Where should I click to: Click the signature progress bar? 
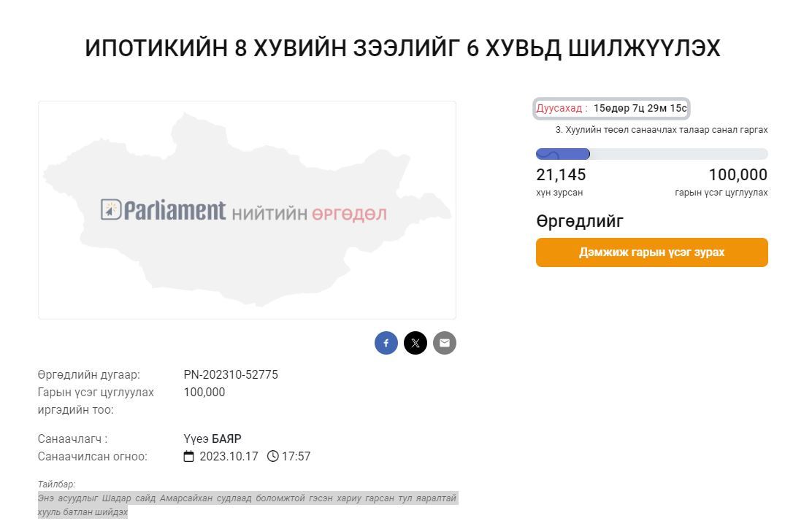coord(651,154)
